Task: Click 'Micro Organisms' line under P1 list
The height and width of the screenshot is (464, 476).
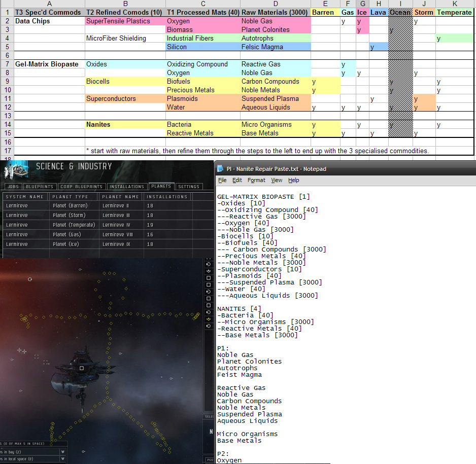Action: [247, 434]
